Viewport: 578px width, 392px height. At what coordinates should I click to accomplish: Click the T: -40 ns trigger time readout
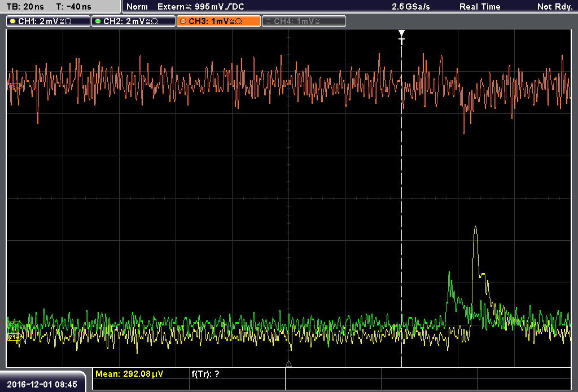tap(74, 7)
